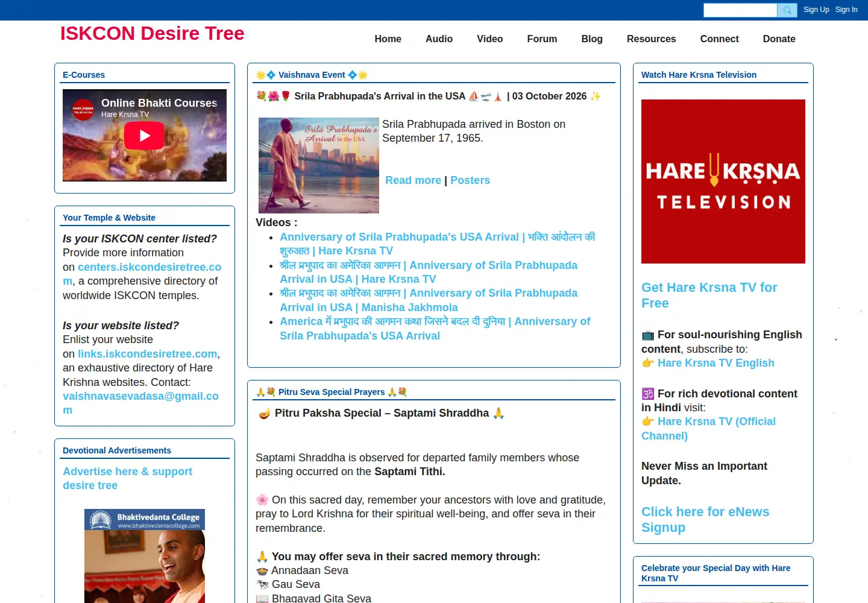
Task: Open Hare Krsna TV (Official Channel) link
Action: coord(708,429)
